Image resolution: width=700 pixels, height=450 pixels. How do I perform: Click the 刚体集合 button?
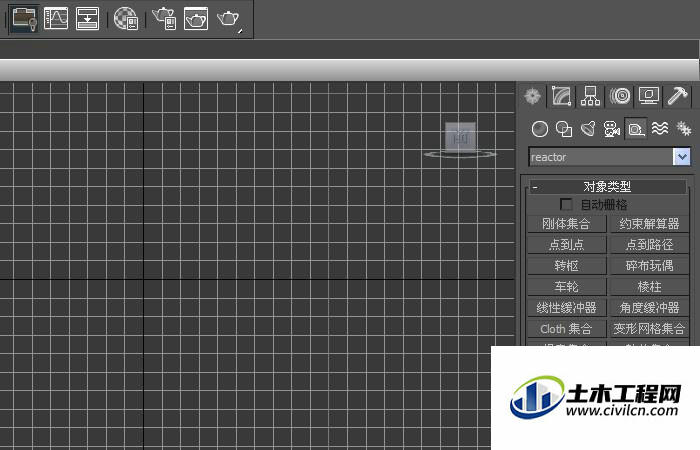[567, 224]
